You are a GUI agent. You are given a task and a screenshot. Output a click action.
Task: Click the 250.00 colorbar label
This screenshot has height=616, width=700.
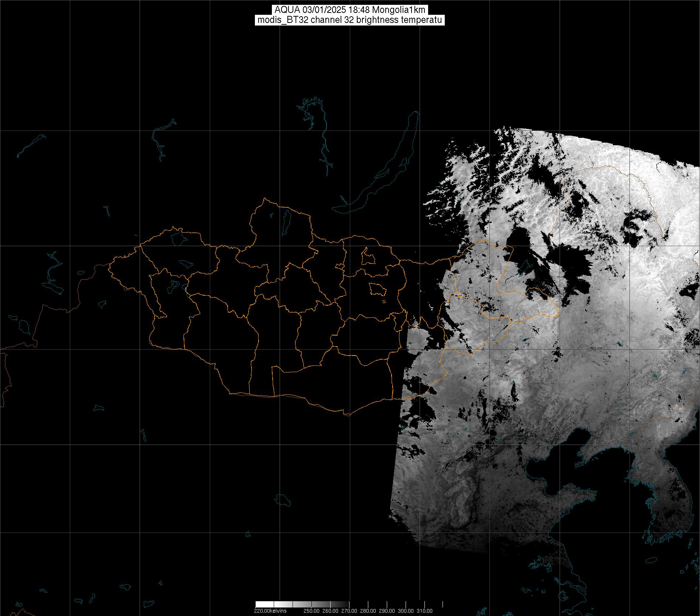312,611
